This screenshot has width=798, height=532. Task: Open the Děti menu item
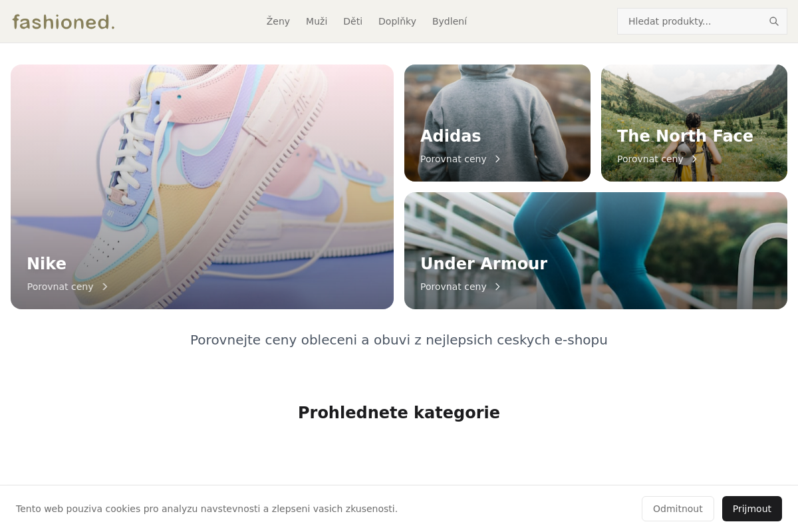pos(352,21)
